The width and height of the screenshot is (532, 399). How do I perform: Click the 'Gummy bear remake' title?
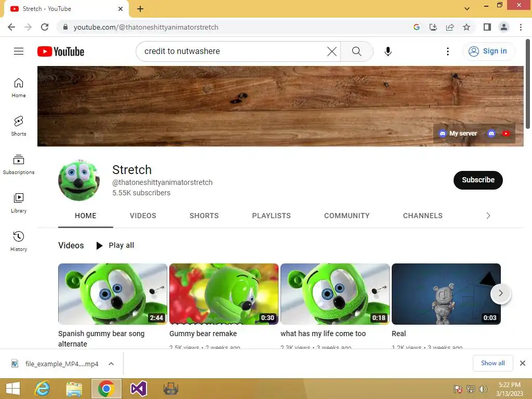pos(203,334)
